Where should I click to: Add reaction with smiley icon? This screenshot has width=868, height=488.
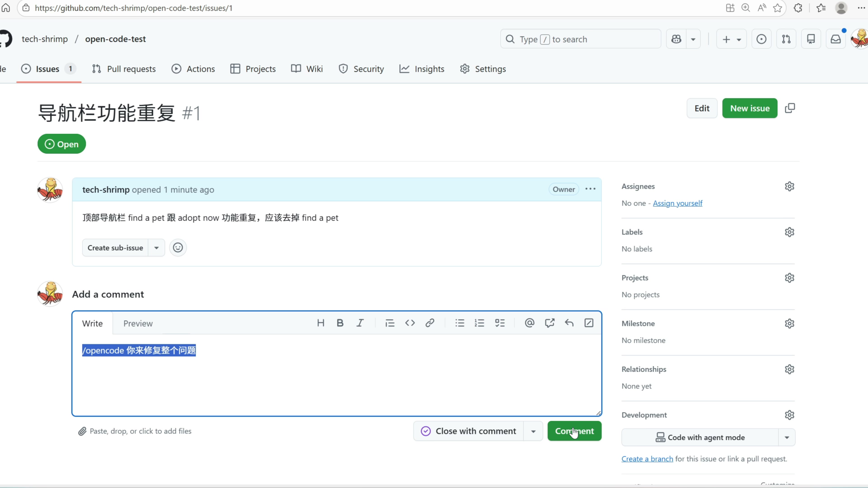click(x=178, y=248)
